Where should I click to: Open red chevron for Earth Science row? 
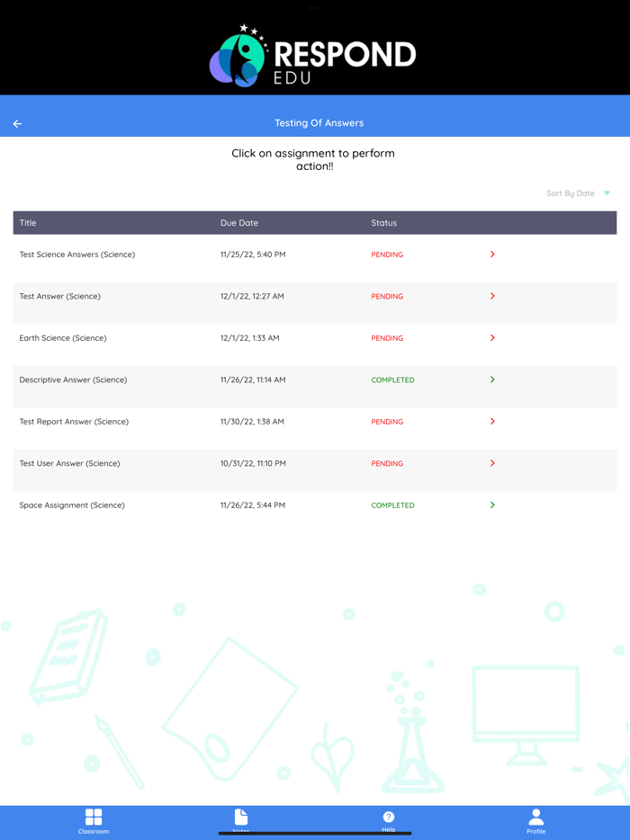point(492,337)
